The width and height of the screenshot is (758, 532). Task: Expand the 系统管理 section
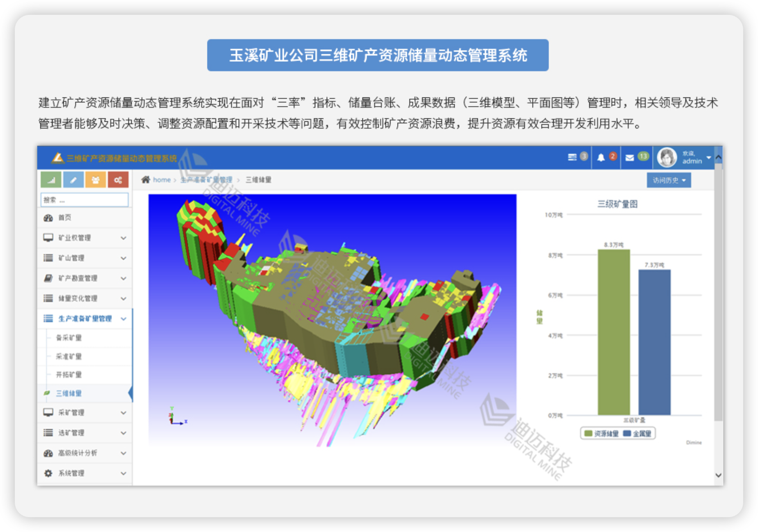(85, 473)
